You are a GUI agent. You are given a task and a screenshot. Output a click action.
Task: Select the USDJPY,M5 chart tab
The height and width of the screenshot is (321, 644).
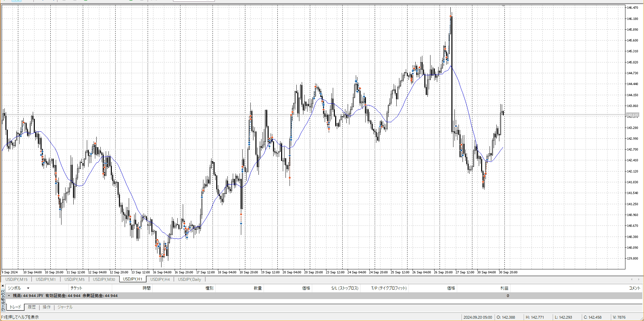(74, 279)
